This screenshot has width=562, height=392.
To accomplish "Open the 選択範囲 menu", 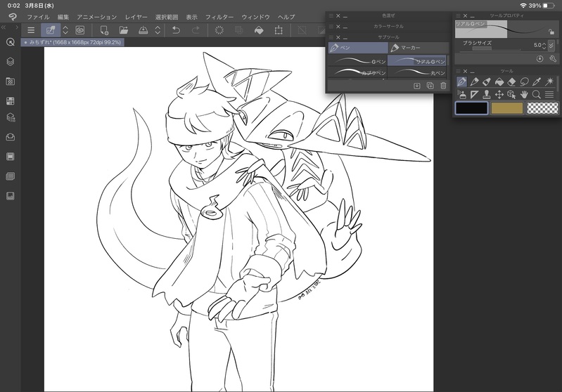I will pyautogui.click(x=167, y=17).
